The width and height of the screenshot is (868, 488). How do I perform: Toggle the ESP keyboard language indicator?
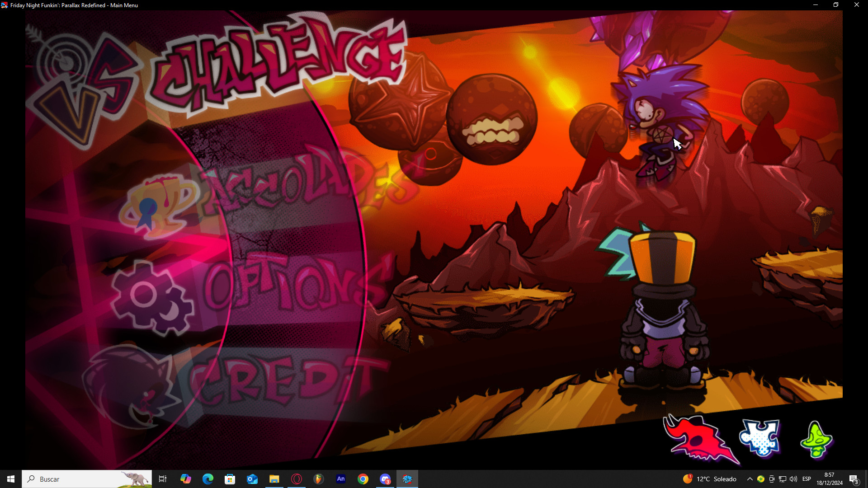807,479
